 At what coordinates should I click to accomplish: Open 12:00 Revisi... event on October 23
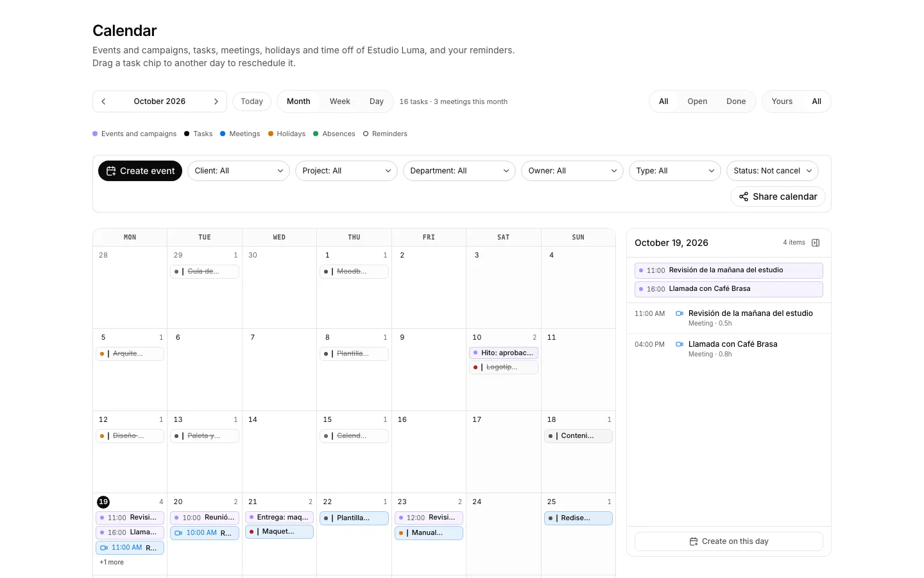pos(429,518)
